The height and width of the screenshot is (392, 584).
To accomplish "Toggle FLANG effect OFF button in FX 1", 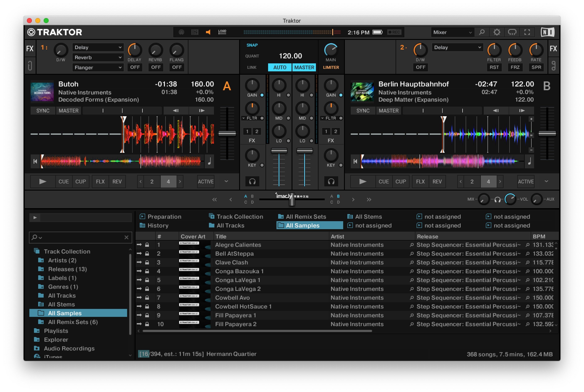I will (177, 67).
